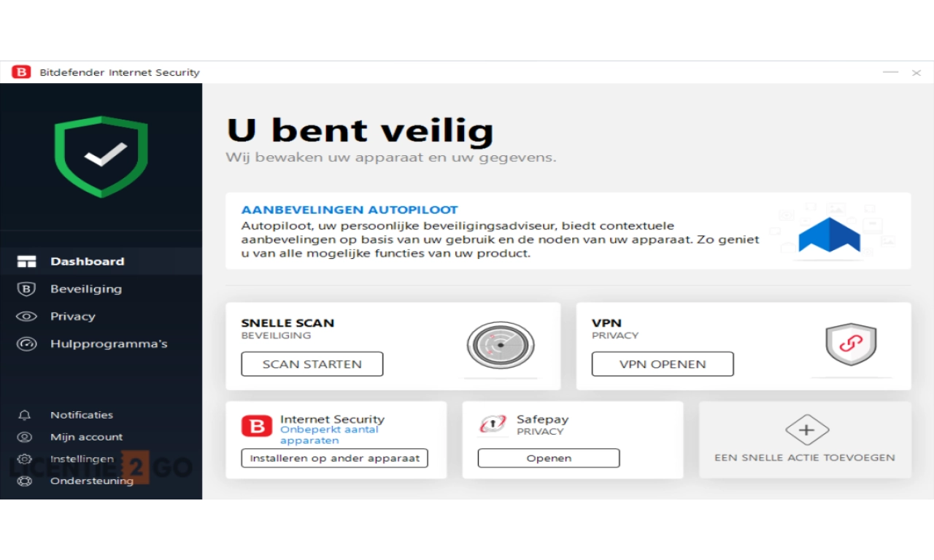
Task: Click the red Internet Security B icon
Action: 257,426
